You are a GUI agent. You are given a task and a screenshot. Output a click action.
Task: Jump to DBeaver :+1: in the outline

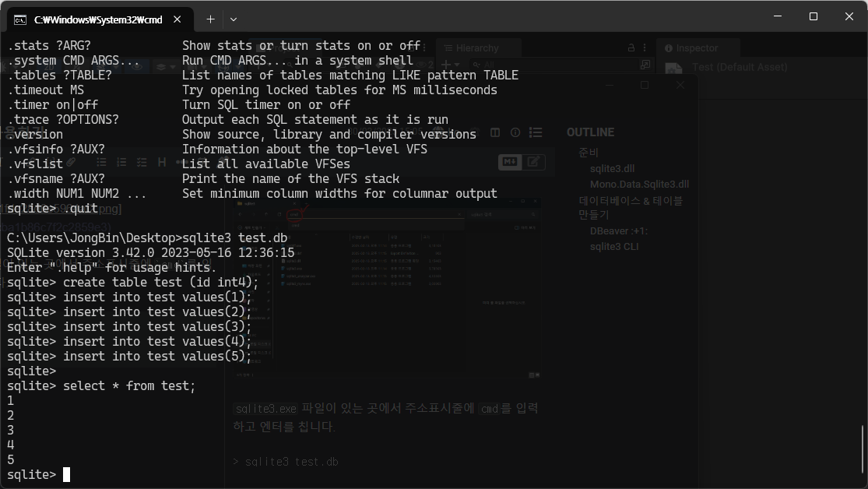tap(619, 231)
